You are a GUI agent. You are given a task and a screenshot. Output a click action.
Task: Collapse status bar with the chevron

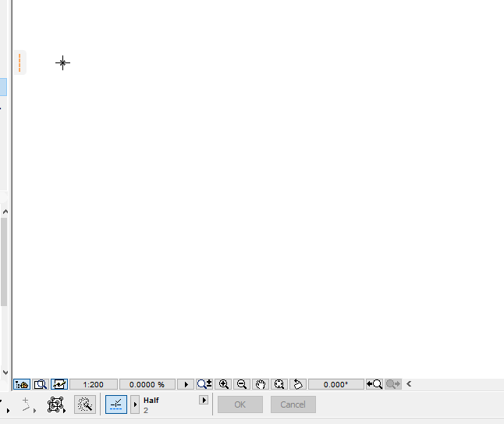click(x=409, y=384)
